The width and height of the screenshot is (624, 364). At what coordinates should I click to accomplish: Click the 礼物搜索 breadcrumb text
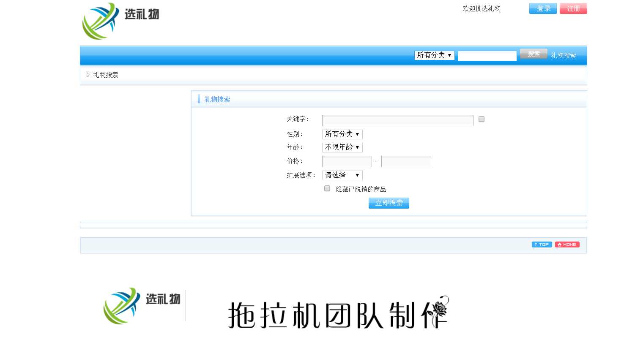click(106, 75)
